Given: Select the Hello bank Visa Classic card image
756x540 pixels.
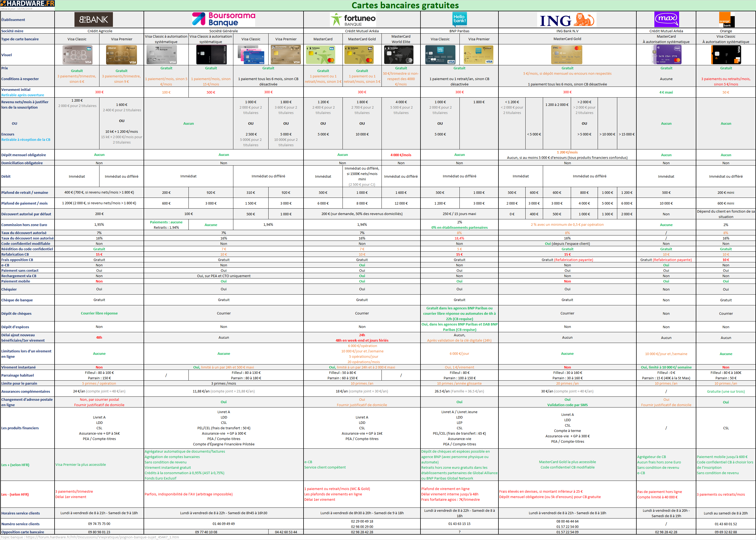Looking at the screenshot, I should pyautogui.click(x=440, y=55).
